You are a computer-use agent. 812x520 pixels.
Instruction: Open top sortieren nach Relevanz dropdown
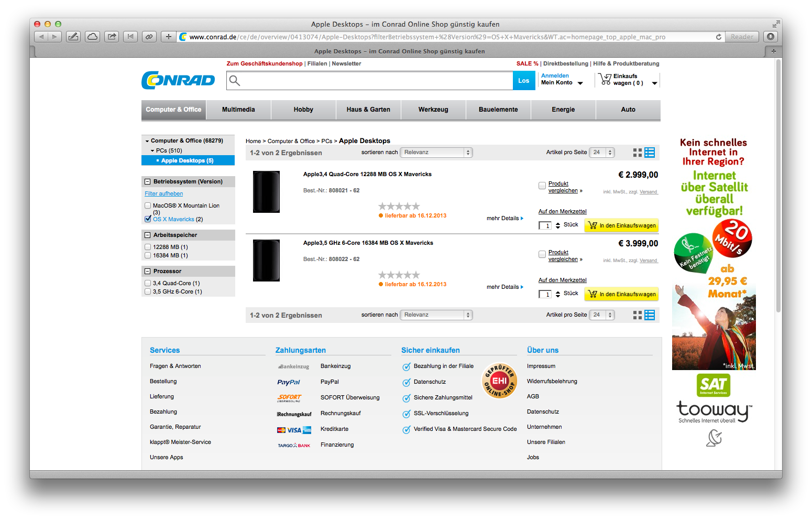436,153
